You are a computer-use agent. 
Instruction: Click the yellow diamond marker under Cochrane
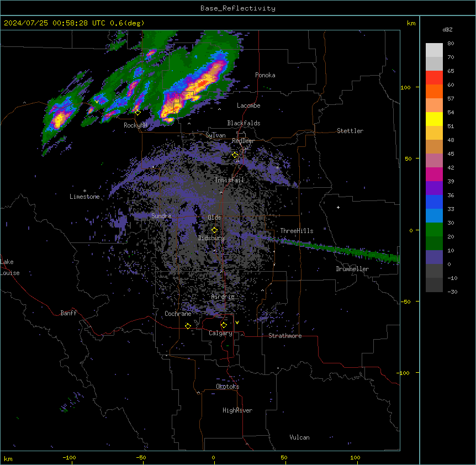tap(188, 326)
